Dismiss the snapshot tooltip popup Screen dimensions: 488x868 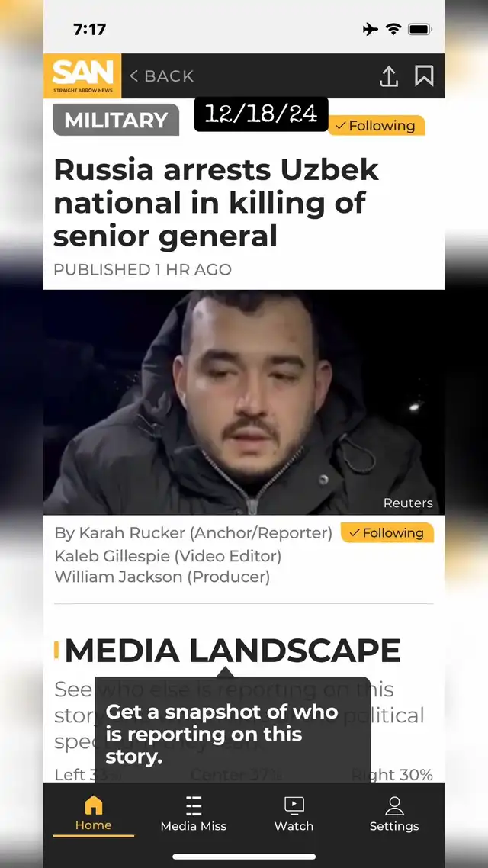click(233, 730)
